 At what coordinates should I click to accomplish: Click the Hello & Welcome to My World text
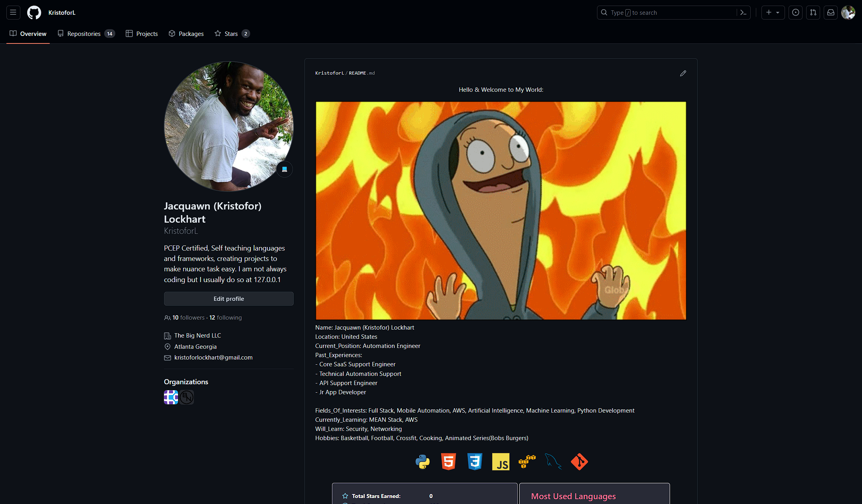(501, 90)
